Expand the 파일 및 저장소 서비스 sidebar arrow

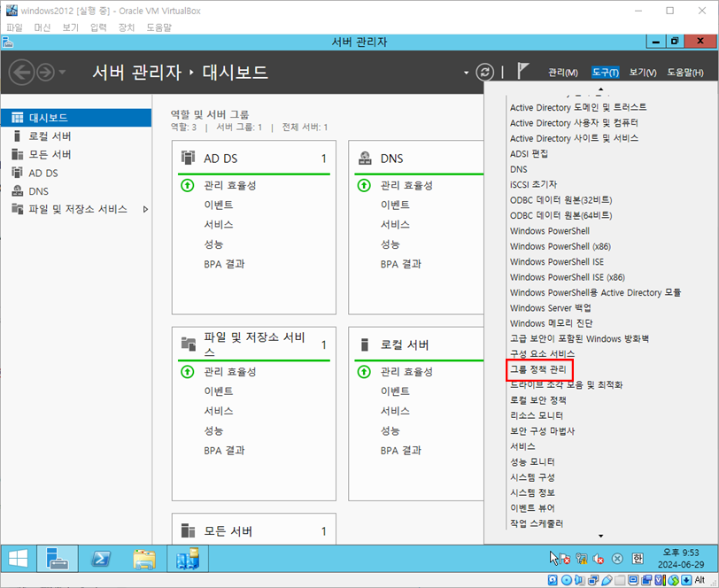pyautogui.click(x=145, y=209)
